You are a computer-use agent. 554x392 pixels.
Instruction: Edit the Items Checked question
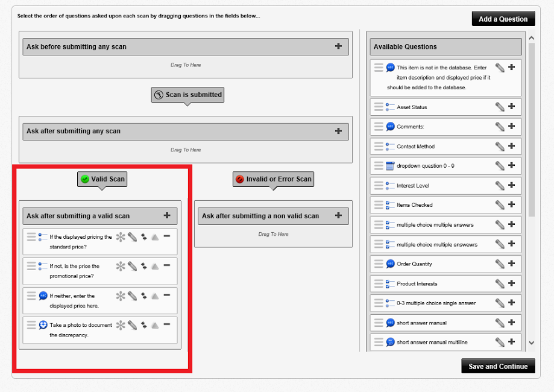pyautogui.click(x=500, y=205)
